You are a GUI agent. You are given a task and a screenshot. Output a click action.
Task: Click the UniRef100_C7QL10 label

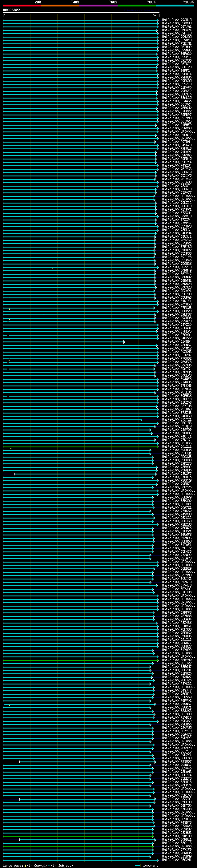tap(177, 399)
